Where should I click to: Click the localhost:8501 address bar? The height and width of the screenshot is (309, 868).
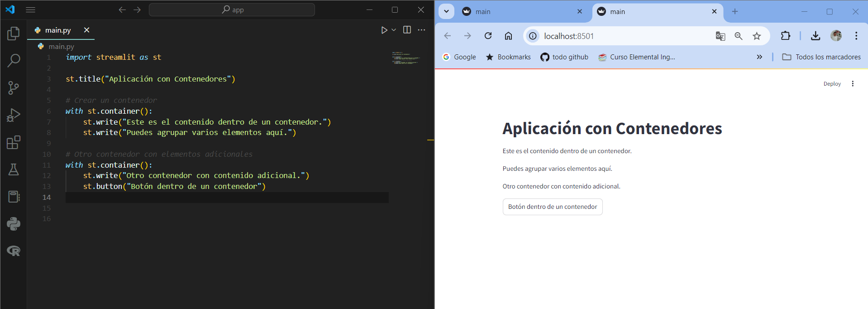[x=625, y=36]
